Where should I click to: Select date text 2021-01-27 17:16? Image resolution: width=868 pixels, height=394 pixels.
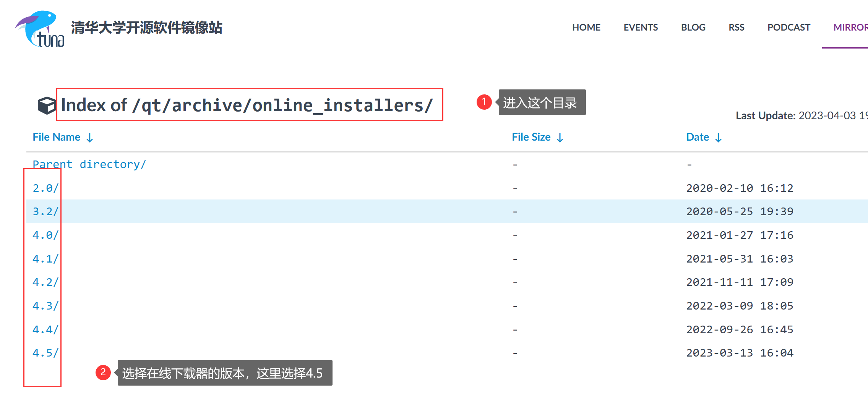click(740, 235)
